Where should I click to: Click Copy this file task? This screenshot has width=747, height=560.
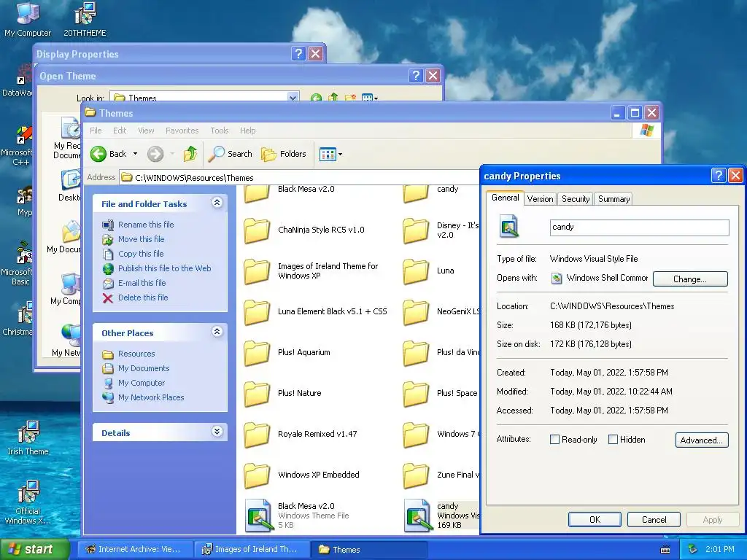pyautogui.click(x=141, y=254)
